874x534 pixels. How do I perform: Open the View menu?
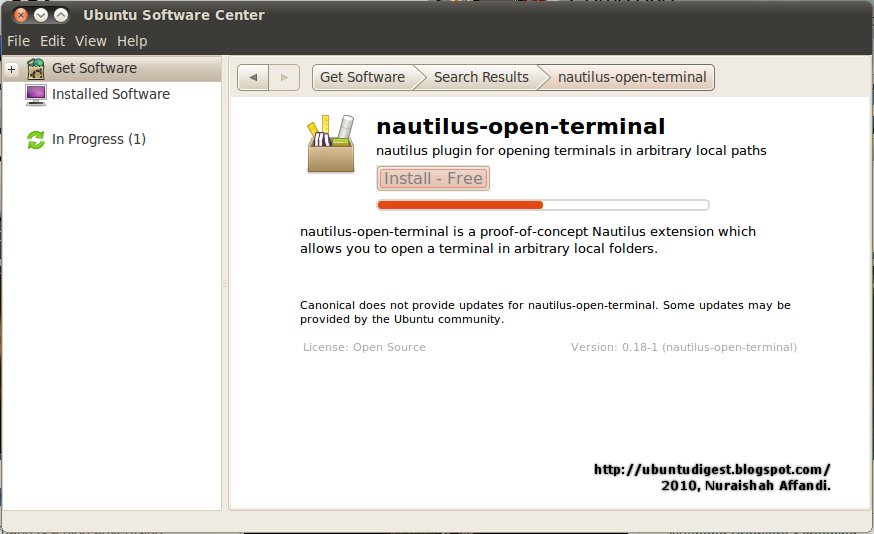[x=91, y=41]
